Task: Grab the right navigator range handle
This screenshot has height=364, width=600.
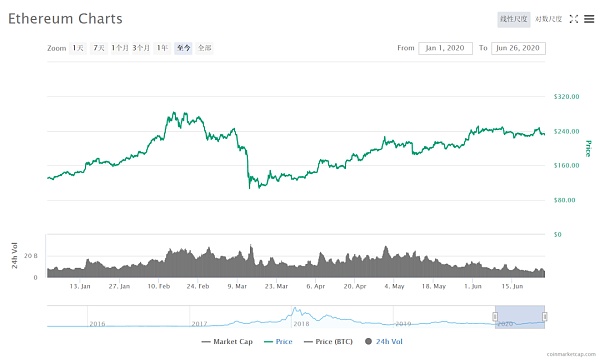Action: (545, 317)
